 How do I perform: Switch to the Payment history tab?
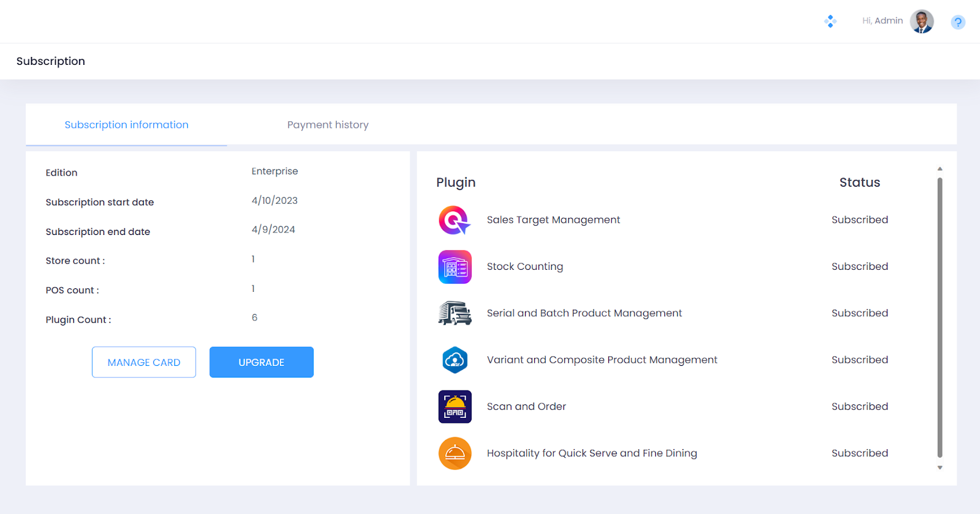[328, 125]
